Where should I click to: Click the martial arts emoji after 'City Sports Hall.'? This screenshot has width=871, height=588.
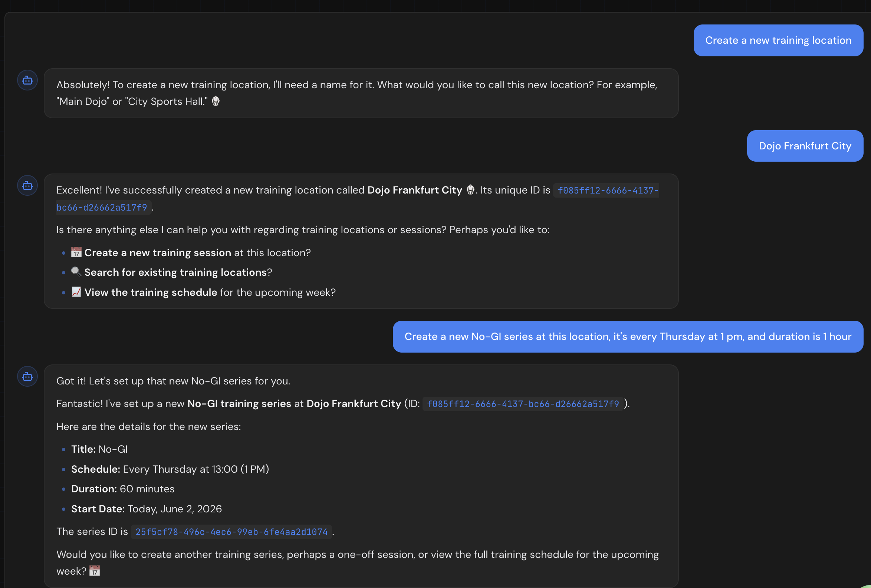[x=216, y=101]
